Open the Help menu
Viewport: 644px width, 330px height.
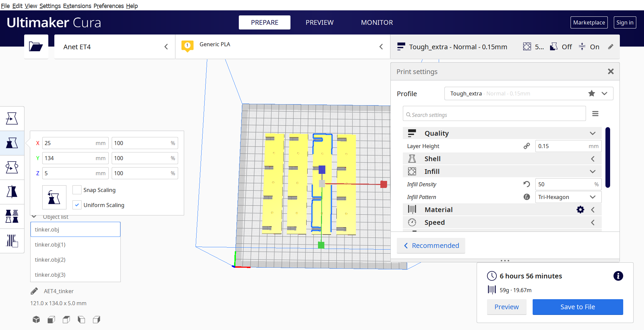(132, 6)
